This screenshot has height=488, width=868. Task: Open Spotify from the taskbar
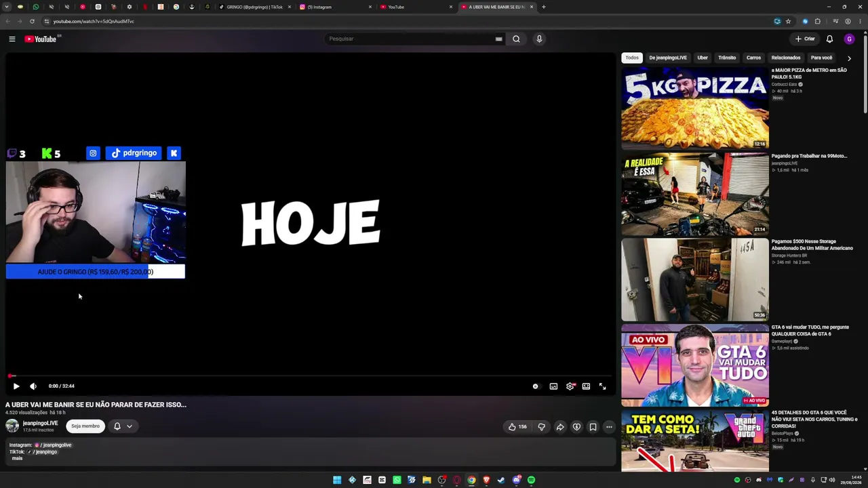coord(531,480)
